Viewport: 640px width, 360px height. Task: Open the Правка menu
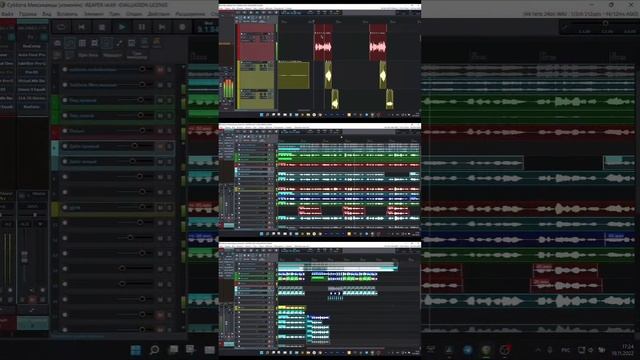tap(27, 14)
